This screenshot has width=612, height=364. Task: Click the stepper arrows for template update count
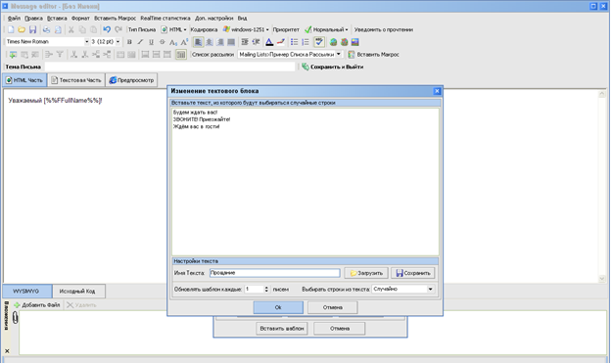[x=266, y=289]
